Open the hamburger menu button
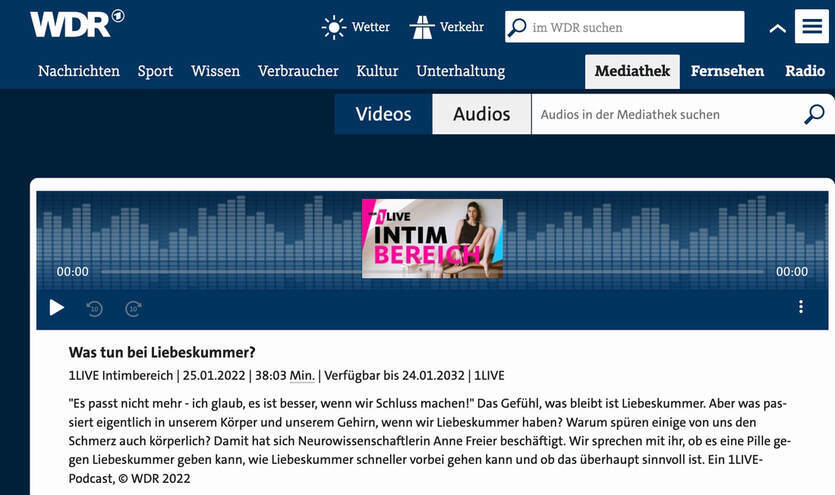The width and height of the screenshot is (835, 495). click(811, 27)
